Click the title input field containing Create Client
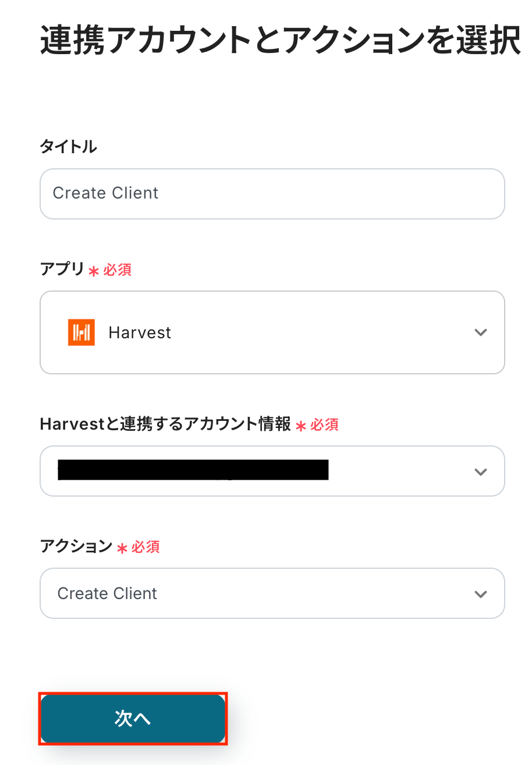 coord(272,193)
